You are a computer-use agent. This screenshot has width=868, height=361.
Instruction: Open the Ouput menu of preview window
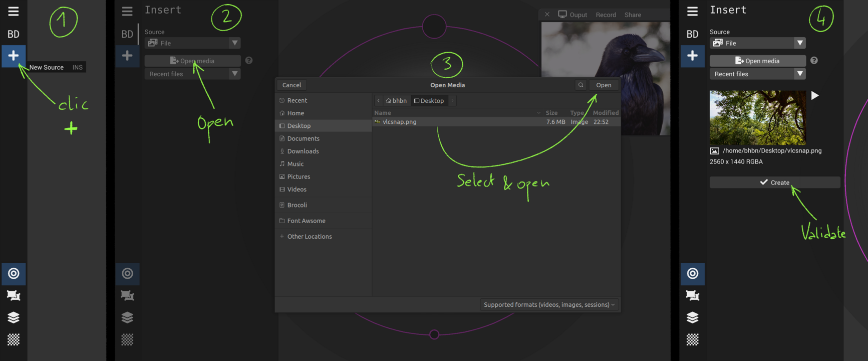572,15
